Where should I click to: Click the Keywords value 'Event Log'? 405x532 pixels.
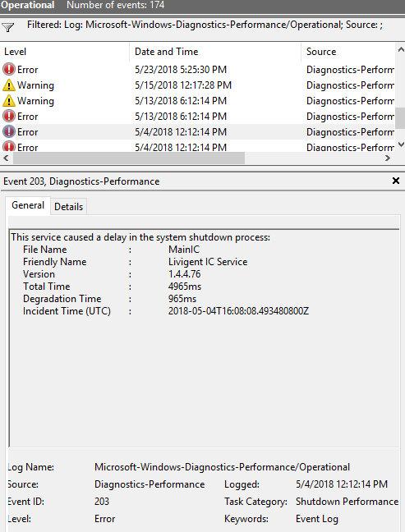(x=317, y=519)
